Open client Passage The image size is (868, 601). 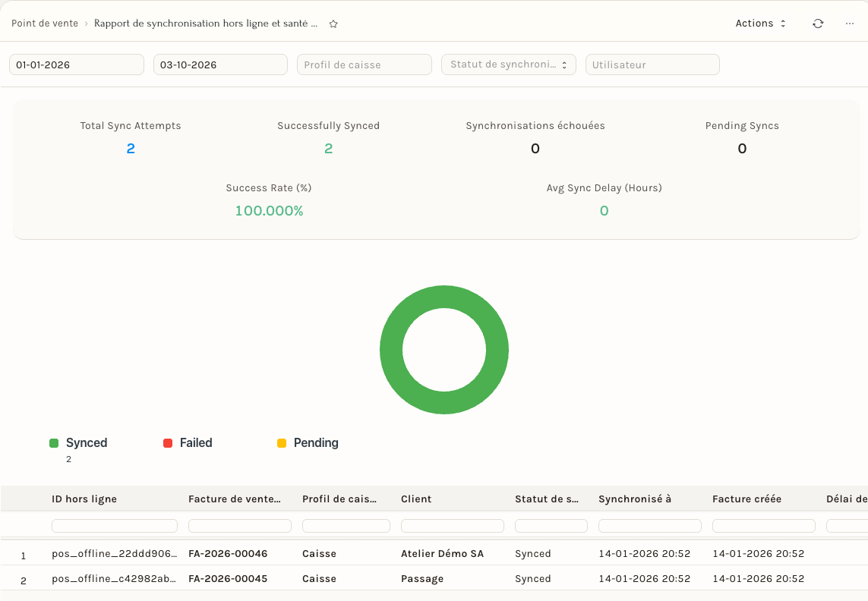coord(421,578)
